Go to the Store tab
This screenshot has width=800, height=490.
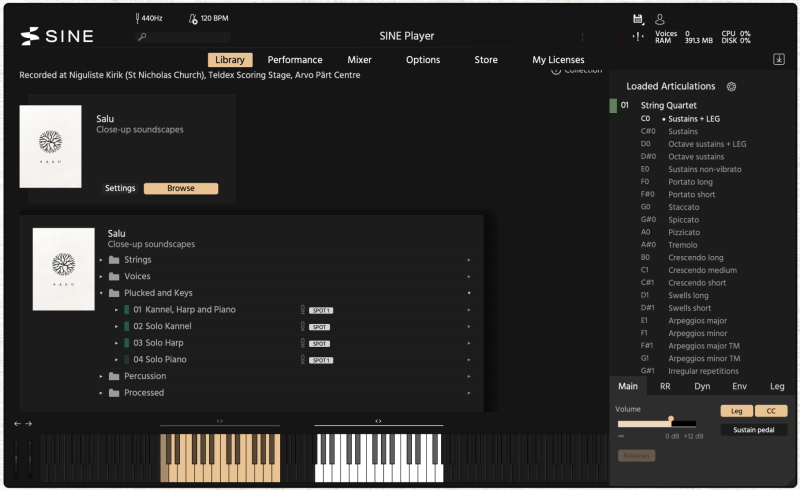coord(486,60)
